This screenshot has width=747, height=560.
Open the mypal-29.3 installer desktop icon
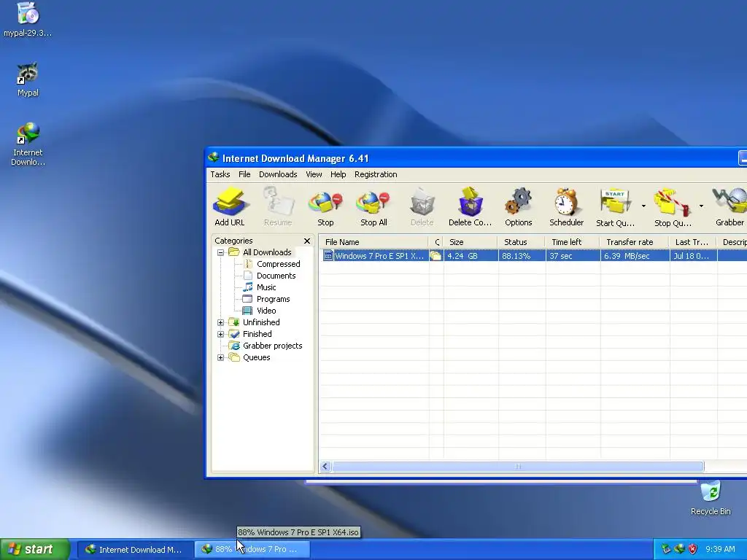click(x=28, y=19)
